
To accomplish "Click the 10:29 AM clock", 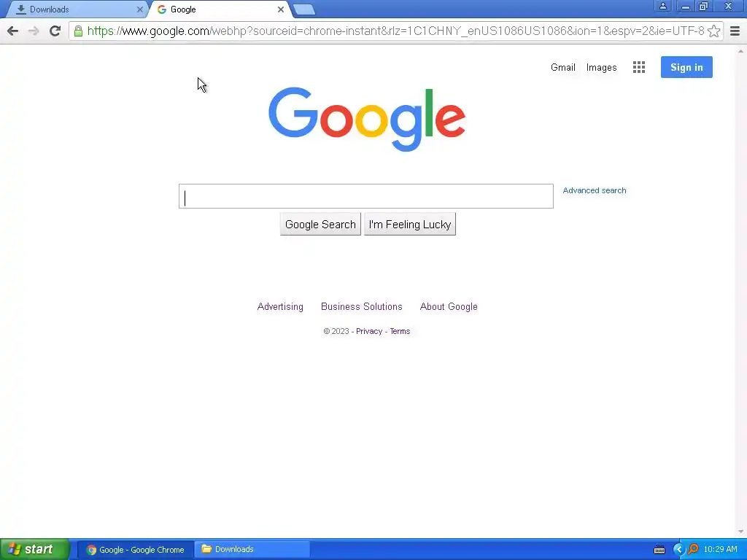I will tap(720, 550).
